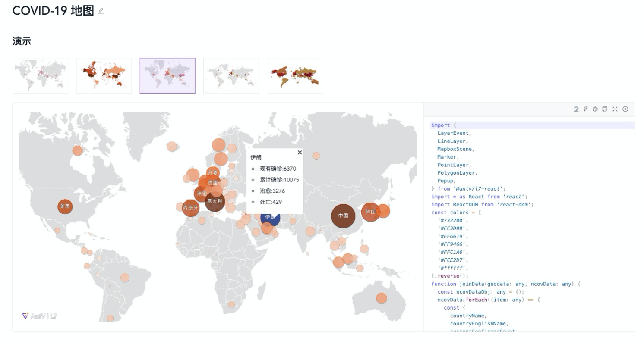Viewport: 644px width, 344px height.
Task: Click the 中国 bubble on the map
Action: pyautogui.click(x=343, y=216)
